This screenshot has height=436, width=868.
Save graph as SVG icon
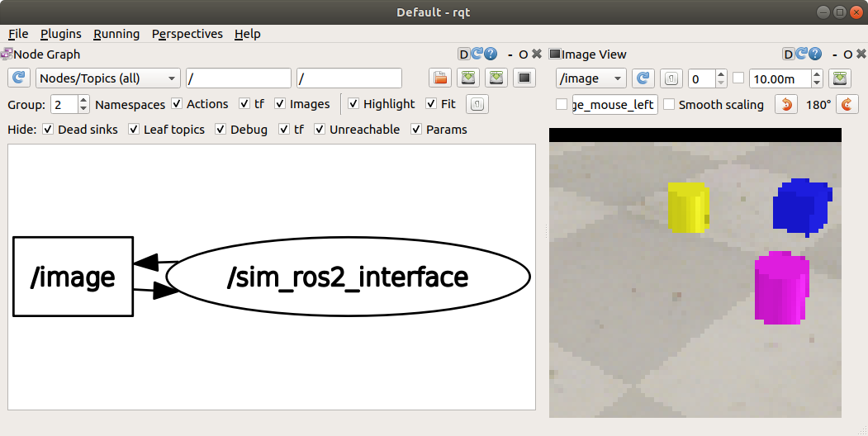(x=496, y=78)
